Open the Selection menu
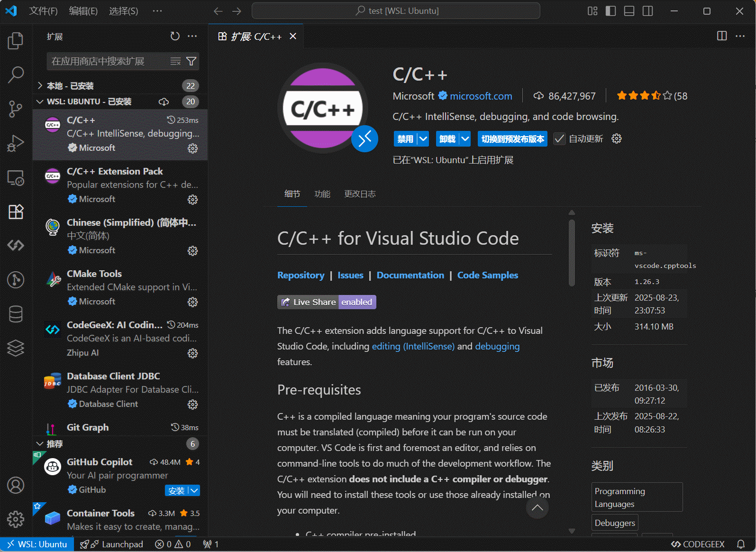 pyautogui.click(x=124, y=11)
